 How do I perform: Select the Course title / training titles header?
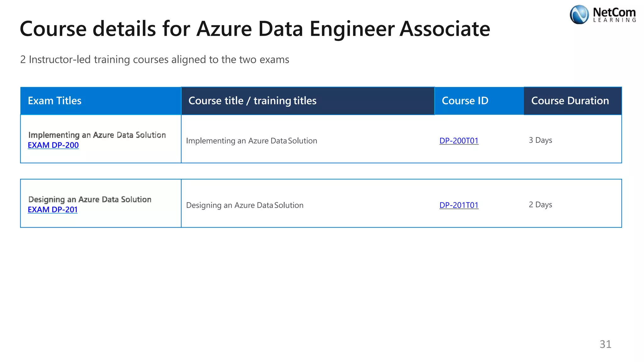coord(308,101)
